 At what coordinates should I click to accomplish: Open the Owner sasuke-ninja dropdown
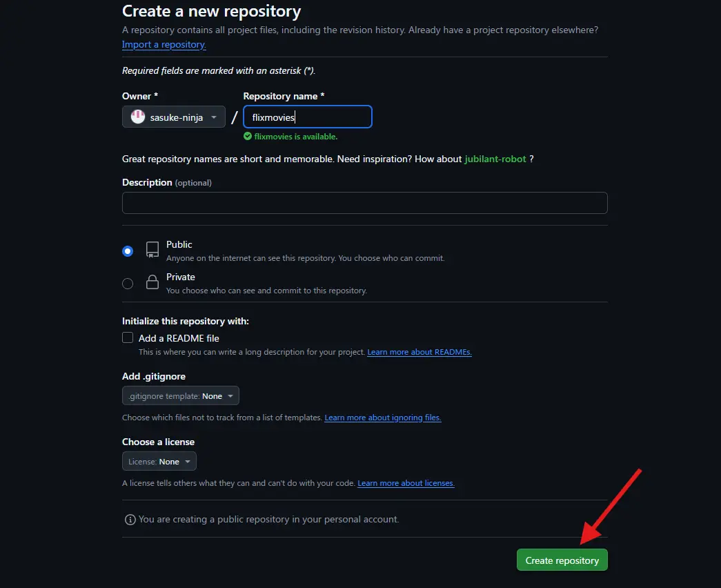click(x=174, y=117)
